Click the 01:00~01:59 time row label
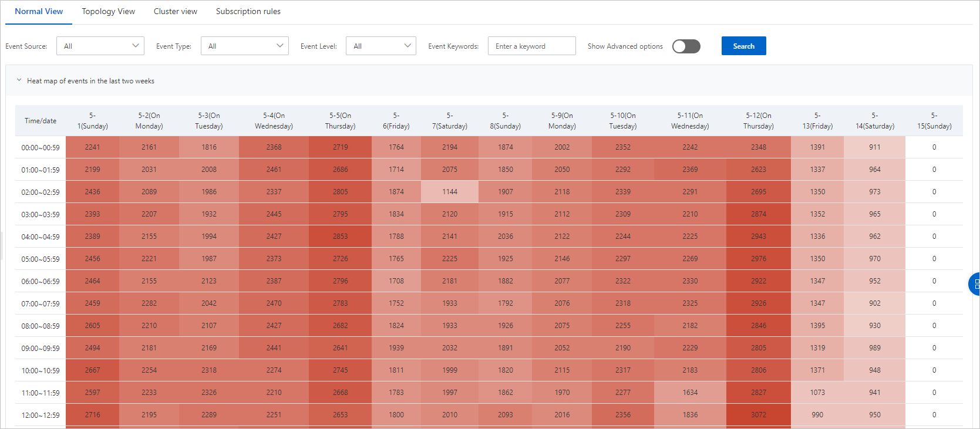 41,170
